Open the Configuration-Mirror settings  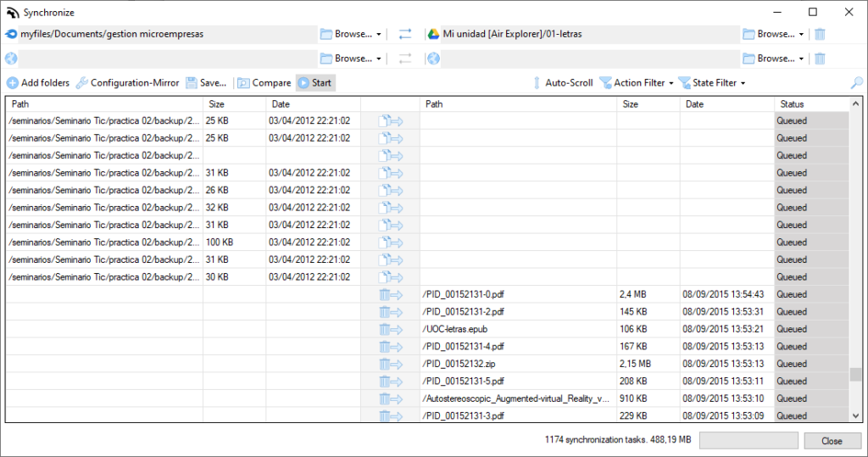127,83
